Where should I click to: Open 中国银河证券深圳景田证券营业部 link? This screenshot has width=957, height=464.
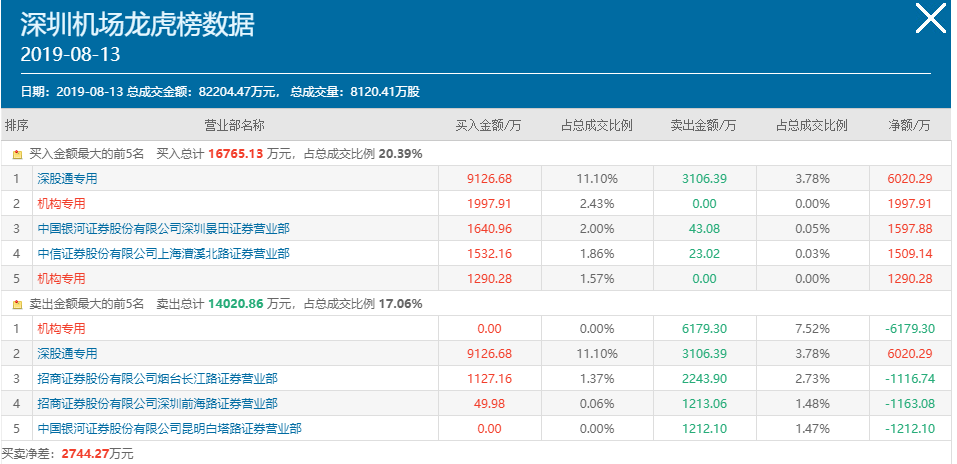click(163, 229)
